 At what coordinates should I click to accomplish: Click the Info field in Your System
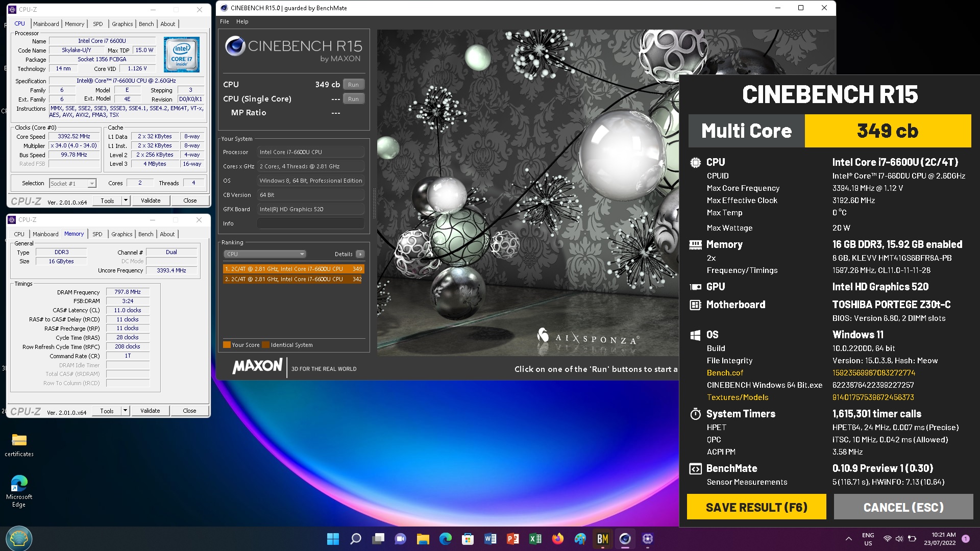(311, 223)
